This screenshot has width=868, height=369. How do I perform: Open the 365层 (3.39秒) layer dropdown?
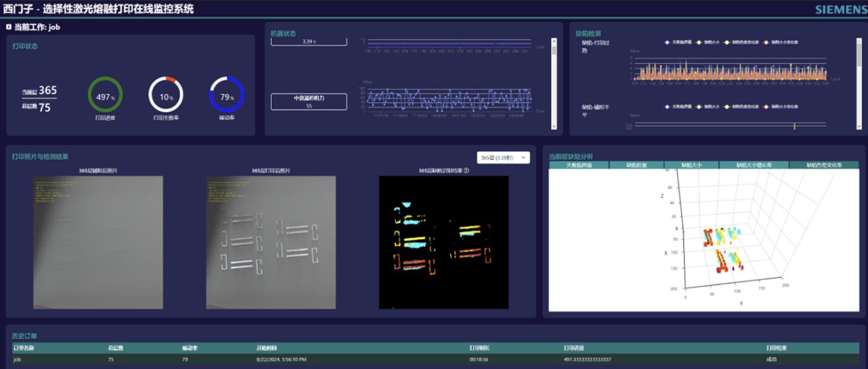coord(503,158)
